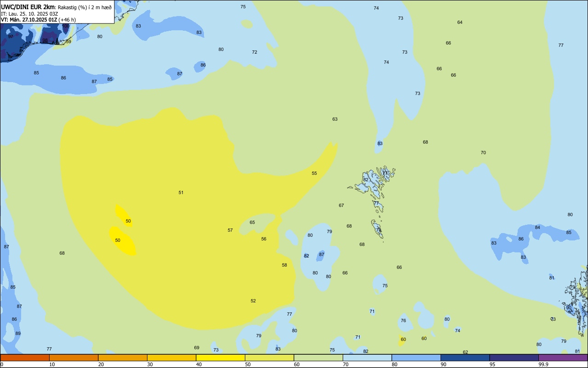
Task: Select 'Rakastig (%) í 2 m hæð' label
Action: tap(85, 7)
